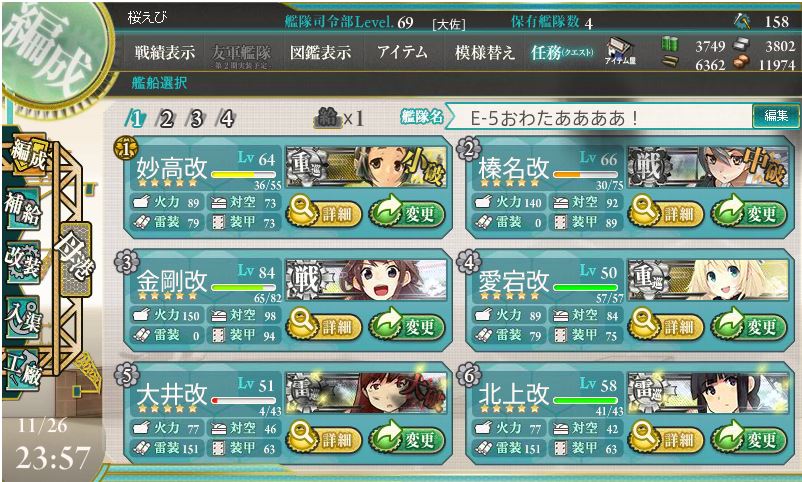
Task: Open 戦績表示 menu item
Action: pyautogui.click(x=165, y=52)
